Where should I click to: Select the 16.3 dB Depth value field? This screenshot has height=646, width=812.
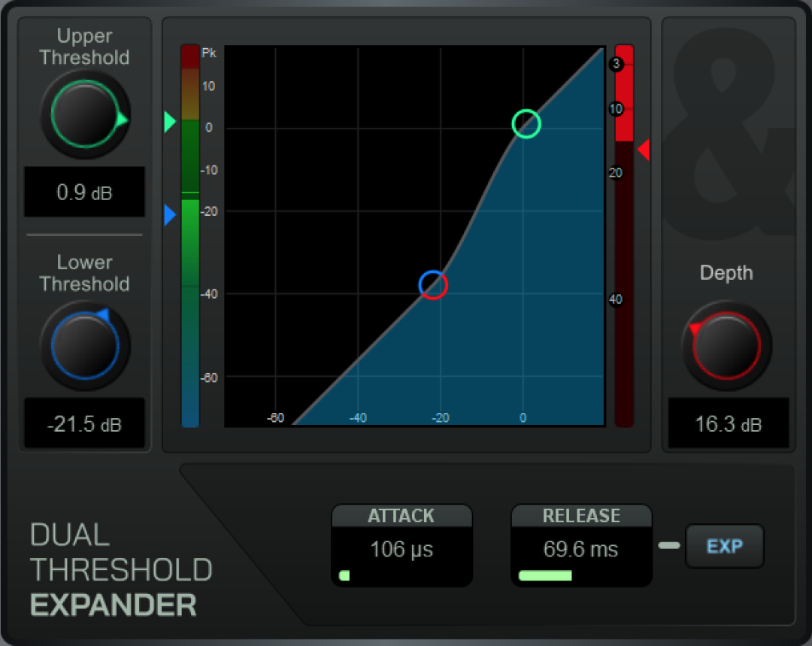point(728,424)
